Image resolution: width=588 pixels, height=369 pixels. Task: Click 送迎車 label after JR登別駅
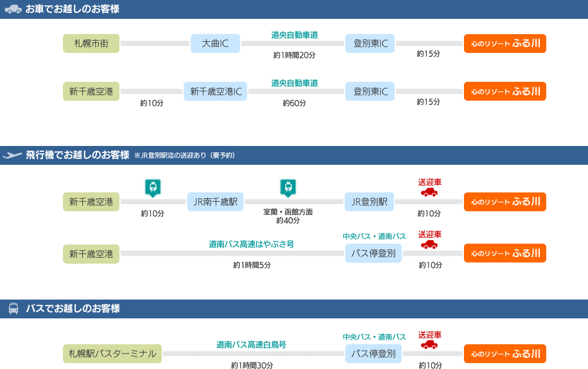(430, 182)
